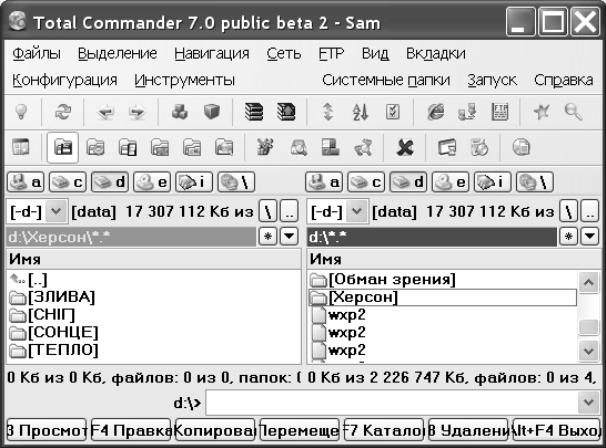This screenshot has height=448, width=606.
Task: Open FTP connection via FTP icon
Action: tap(500, 112)
